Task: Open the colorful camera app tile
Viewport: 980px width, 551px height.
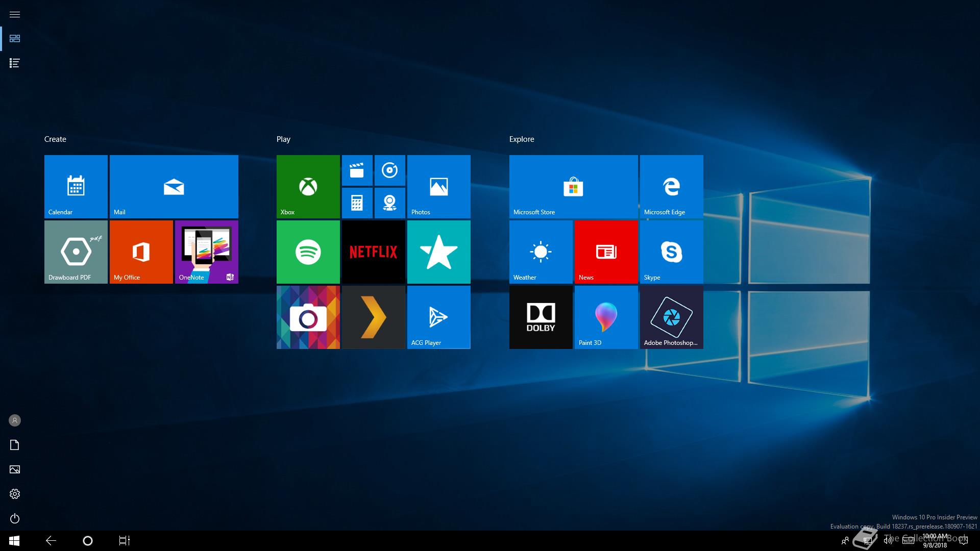Action: 308,317
